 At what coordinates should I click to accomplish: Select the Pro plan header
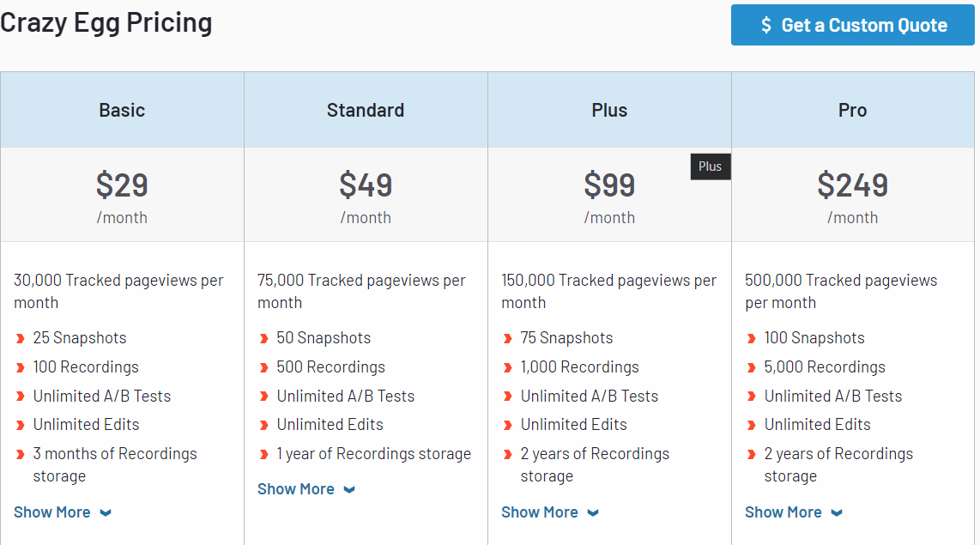coord(852,110)
